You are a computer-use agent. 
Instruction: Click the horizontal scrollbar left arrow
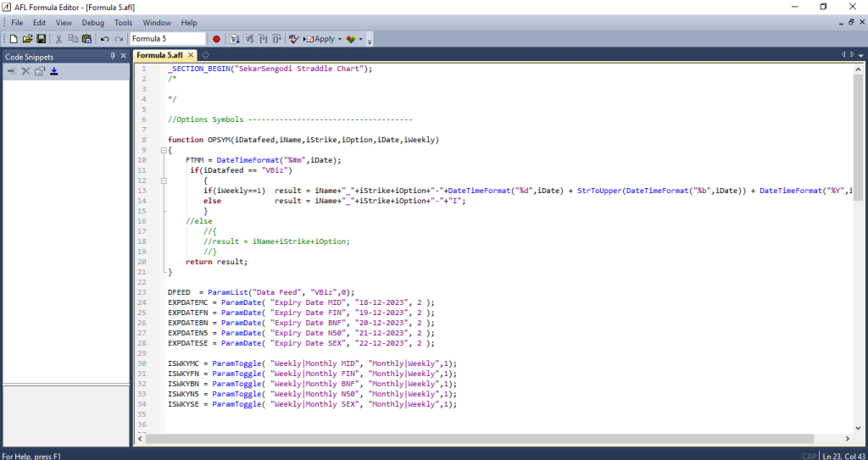(140, 438)
